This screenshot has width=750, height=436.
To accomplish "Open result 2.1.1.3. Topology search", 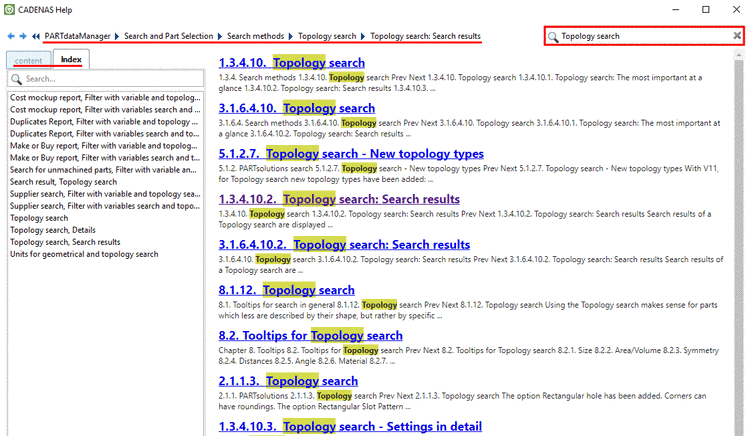I will (x=288, y=381).
